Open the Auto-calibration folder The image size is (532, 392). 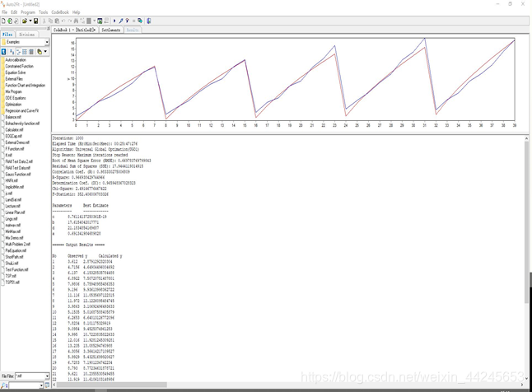coord(16,60)
